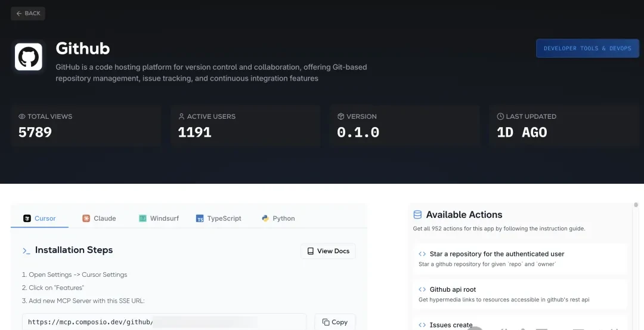Open the 'Github api root' action
The image size is (644, 330).
pos(520,294)
